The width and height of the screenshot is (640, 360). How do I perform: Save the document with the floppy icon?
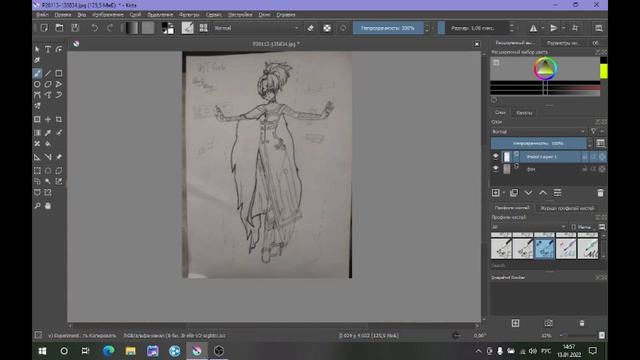(x=75, y=28)
